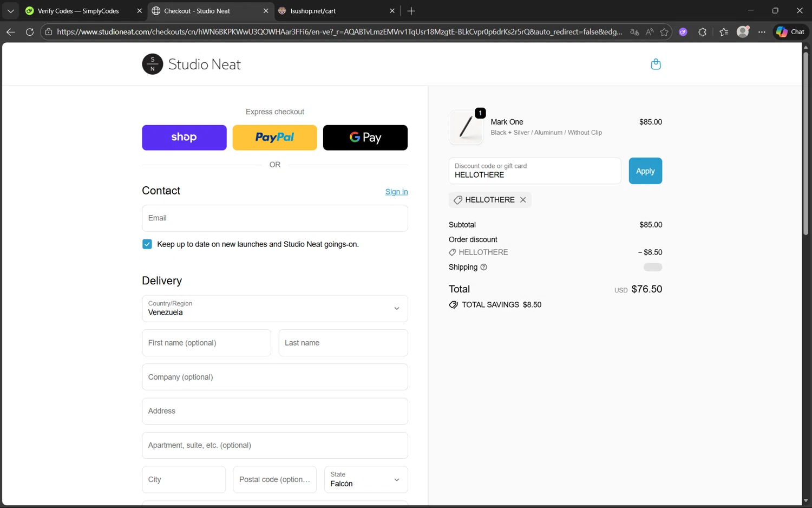812x508 pixels.
Task: Focus the First name (optional) field
Action: coord(206,343)
